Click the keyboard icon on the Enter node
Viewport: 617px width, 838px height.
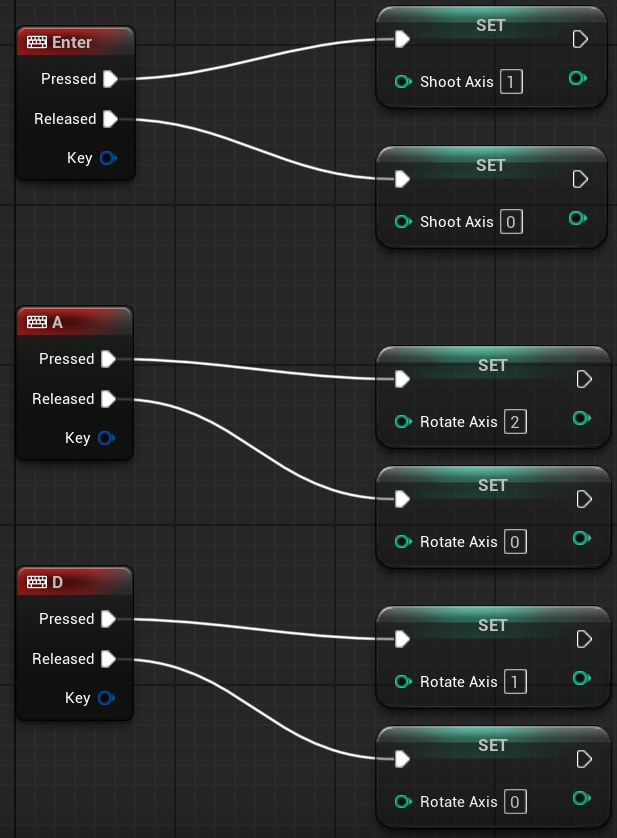(37, 42)
